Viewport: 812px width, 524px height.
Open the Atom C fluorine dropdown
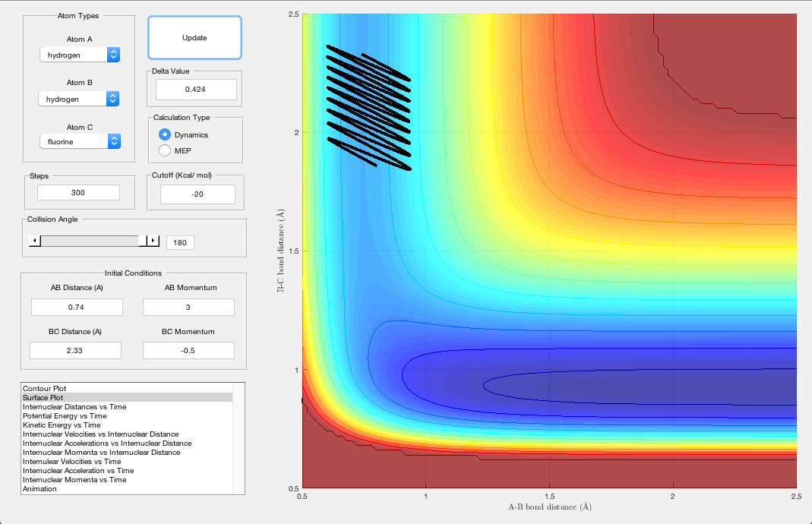[80, 141]
